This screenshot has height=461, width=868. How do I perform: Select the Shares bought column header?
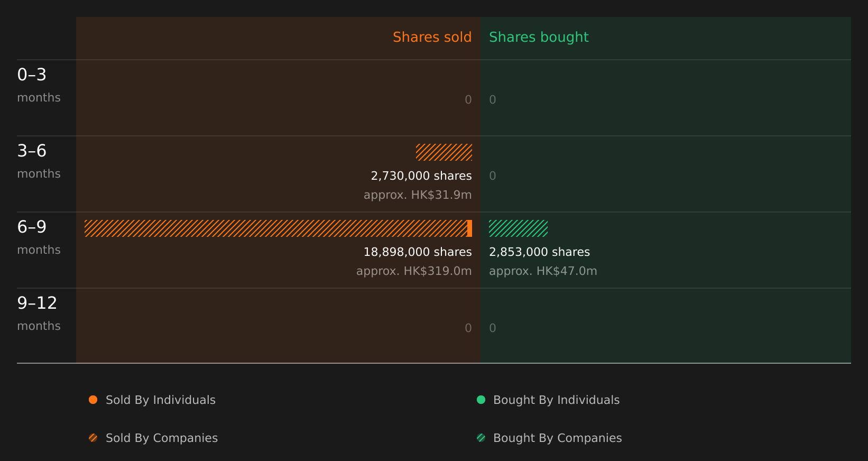[539, 37]
